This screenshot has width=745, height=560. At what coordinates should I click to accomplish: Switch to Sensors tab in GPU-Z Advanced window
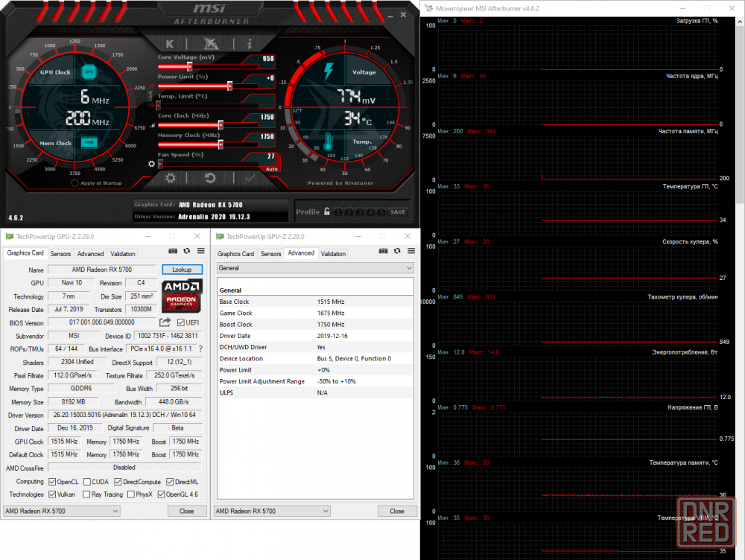[x=271, y=254]
